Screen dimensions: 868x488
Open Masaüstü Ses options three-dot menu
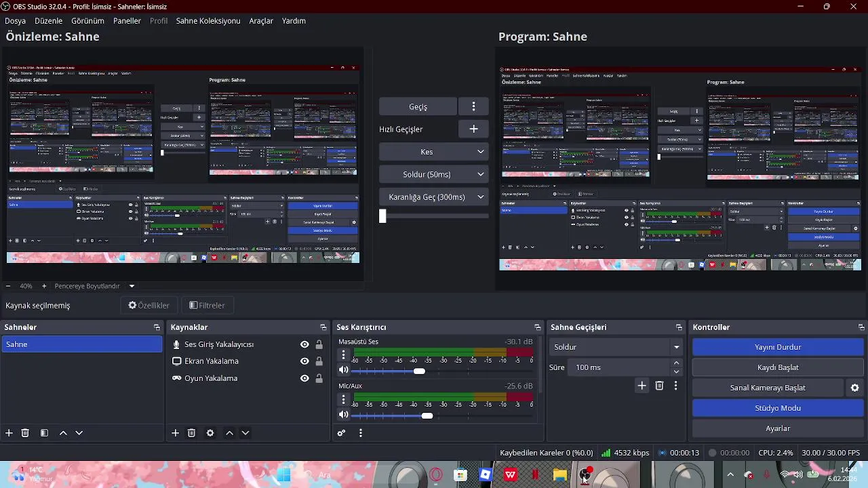tap(343, 355)
